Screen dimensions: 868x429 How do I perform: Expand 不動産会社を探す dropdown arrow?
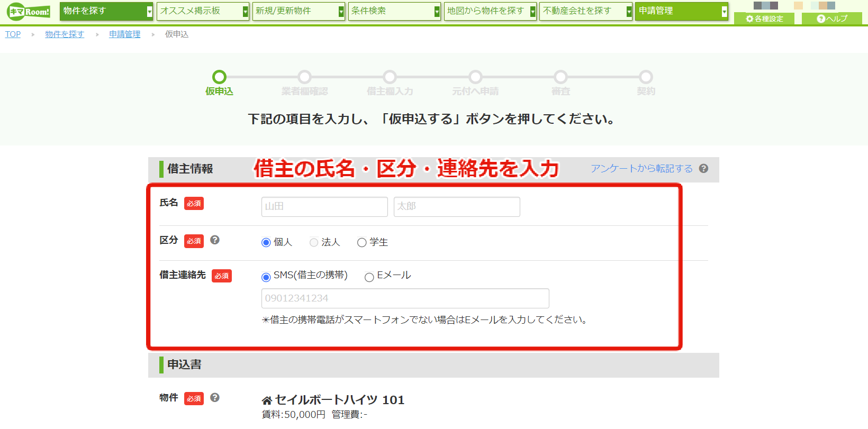(x=629, y=12)
